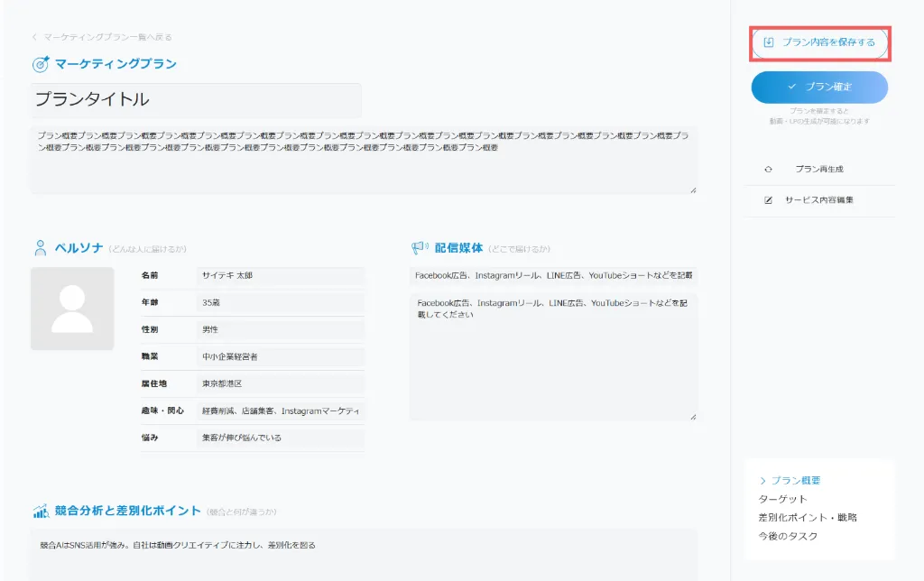Select the persona avatar placeholder image

pos(72,309)
